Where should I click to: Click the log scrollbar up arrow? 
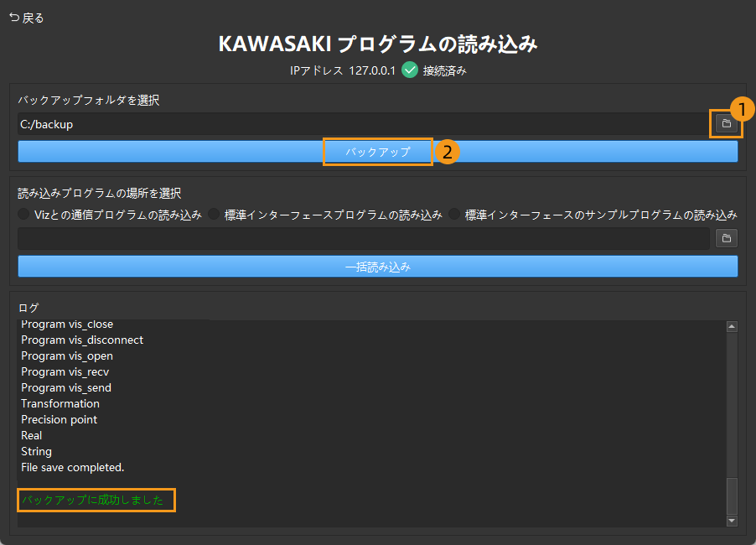point(732,326)
